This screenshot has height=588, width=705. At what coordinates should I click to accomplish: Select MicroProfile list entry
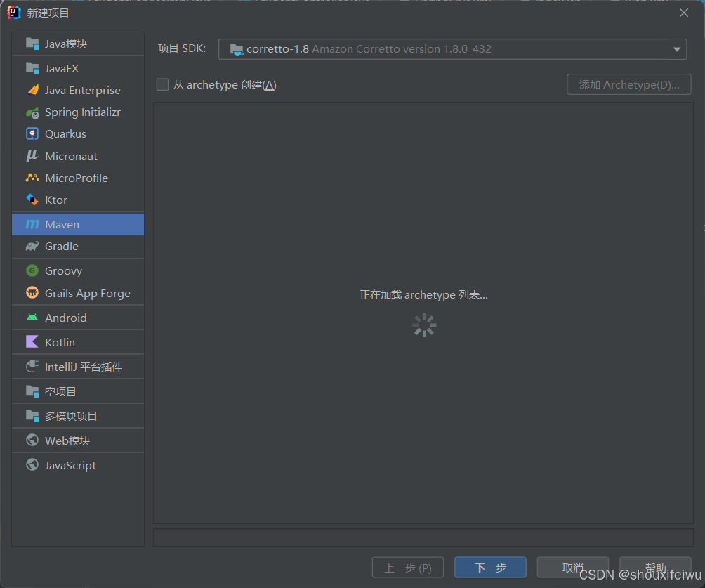(x=78, y=178)
